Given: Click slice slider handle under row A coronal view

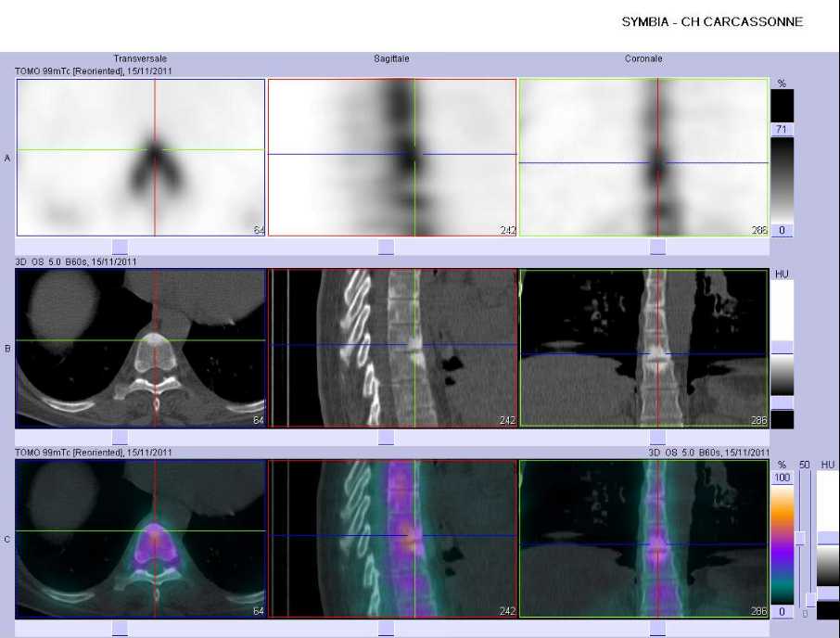Looking at the screenshot, I should 658,247.
